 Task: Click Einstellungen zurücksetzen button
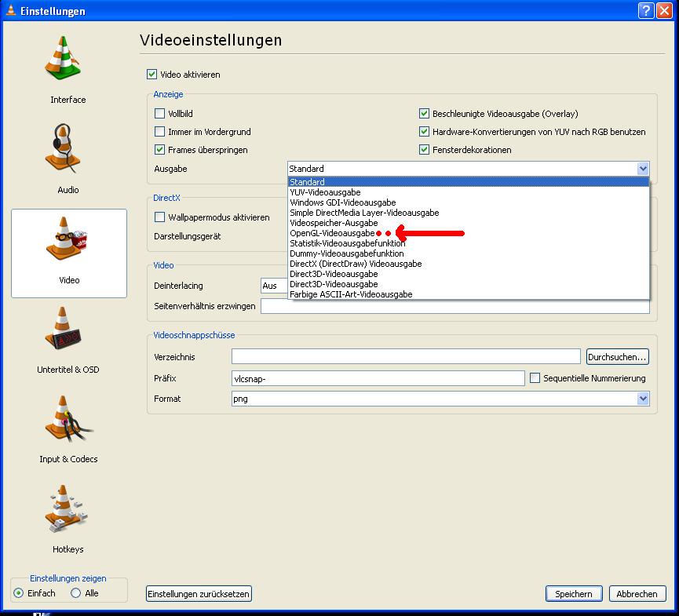pyautogui.click(x=199, y=594)
